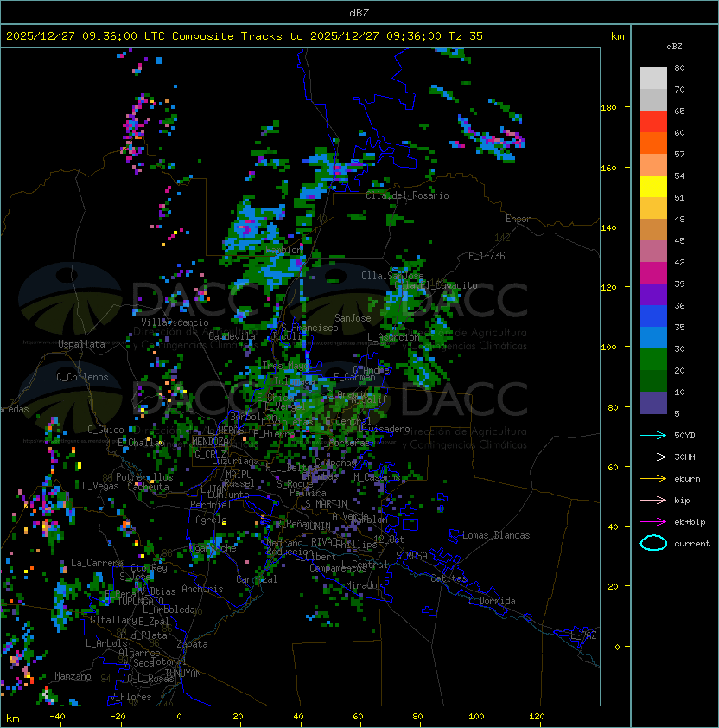Click the 'Encon' label on map
The width and height of the screenshot is (719, 728).
519,219
